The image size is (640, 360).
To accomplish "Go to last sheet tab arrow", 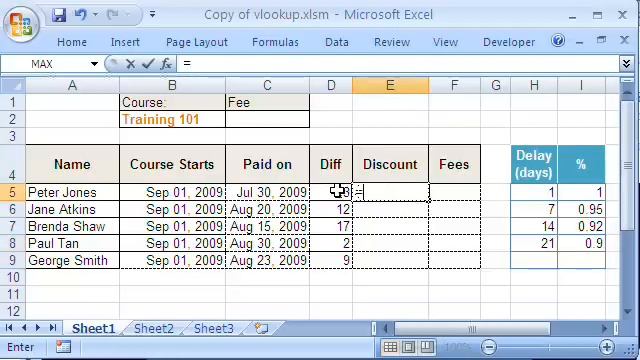I will tap(53, 328).
